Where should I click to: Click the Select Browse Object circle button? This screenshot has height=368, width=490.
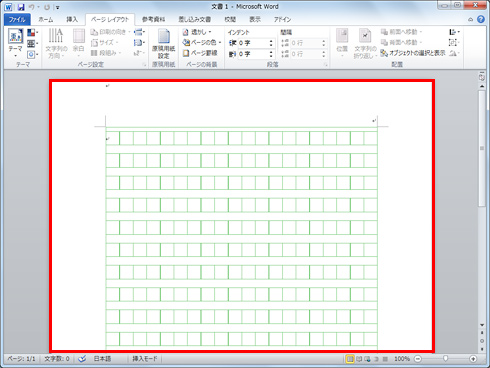[x=482, y=341]
